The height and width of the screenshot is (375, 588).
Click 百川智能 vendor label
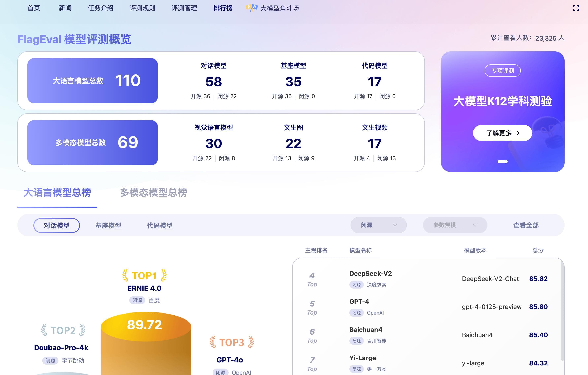click(x=377, y=341)
